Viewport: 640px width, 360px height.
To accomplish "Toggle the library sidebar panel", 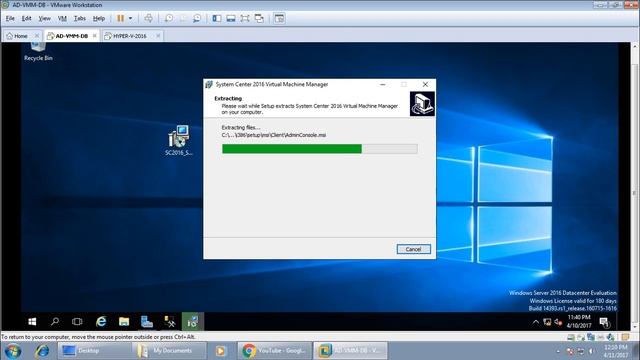I will [x=217, y=18].
